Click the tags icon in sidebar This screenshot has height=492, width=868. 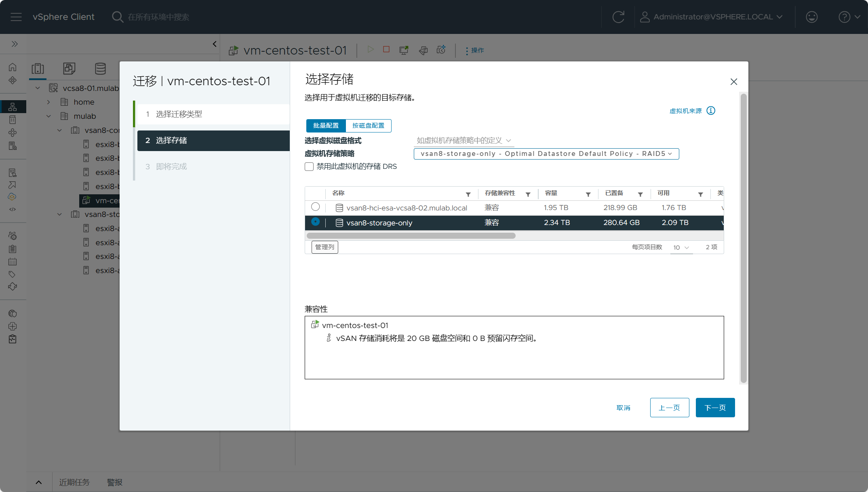[x=12, y=274]
